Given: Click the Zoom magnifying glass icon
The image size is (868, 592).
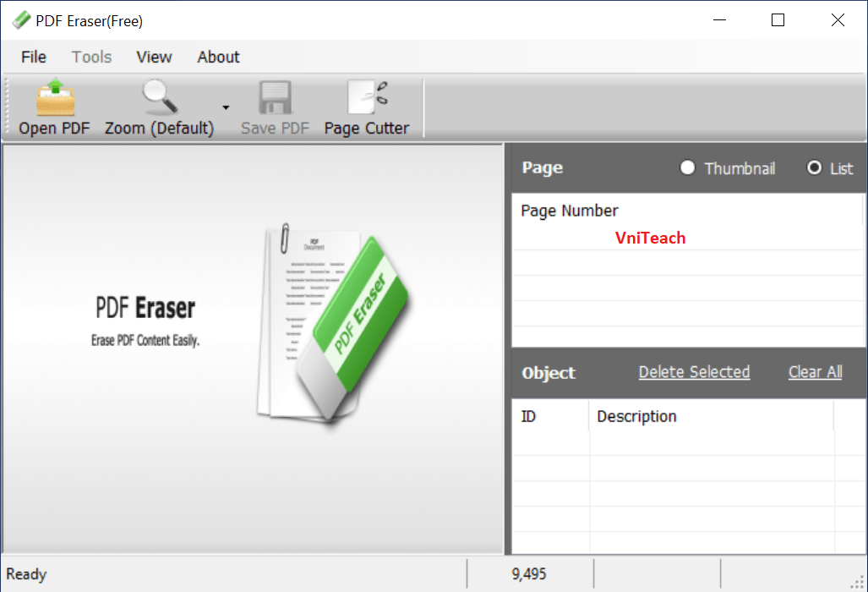Looking at the screenshot, I should tap(160, 96).
